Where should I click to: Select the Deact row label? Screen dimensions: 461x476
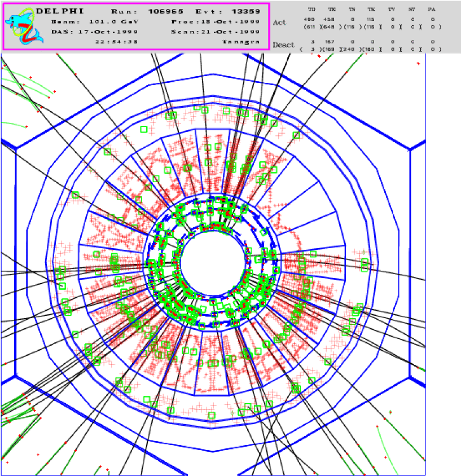[x=283, y=45]
